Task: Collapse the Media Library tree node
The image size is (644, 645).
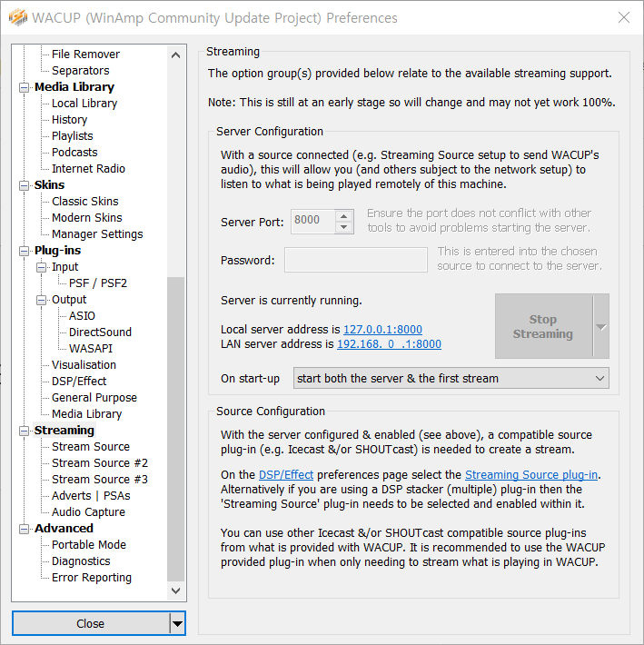Action: click(x=25, y=87)
